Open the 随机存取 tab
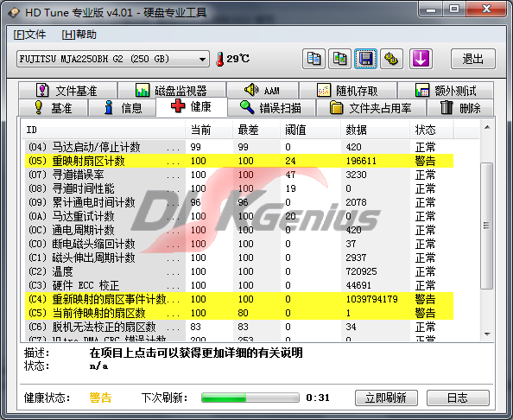The image size is (513, 420). coord(348,90)
